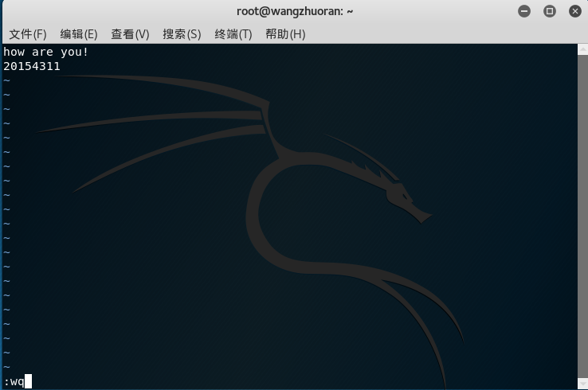Open the 编辑(E) menu
The image size is (588, 390).
click(x=79, y=34)
